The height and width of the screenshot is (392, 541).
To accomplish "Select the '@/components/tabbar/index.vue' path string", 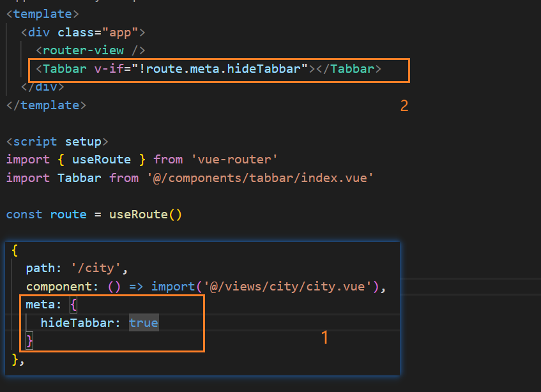I will point(260,178).
